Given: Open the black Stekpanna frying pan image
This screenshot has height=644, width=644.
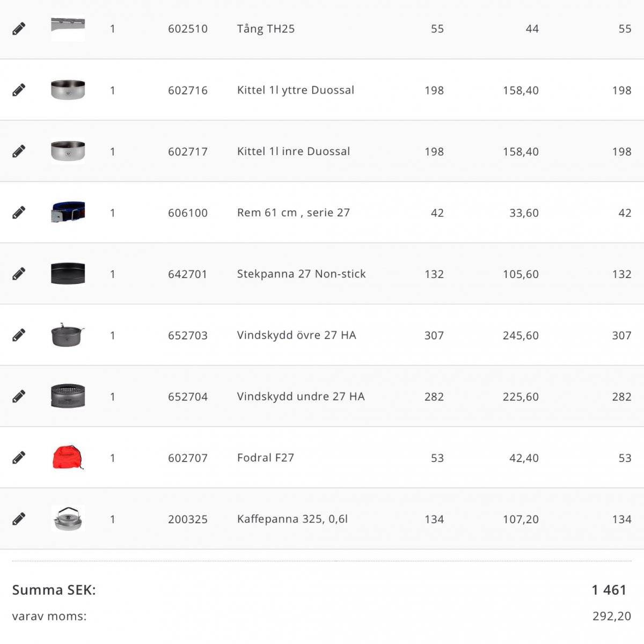Looking at the screenshot, I should click(68, 274).
